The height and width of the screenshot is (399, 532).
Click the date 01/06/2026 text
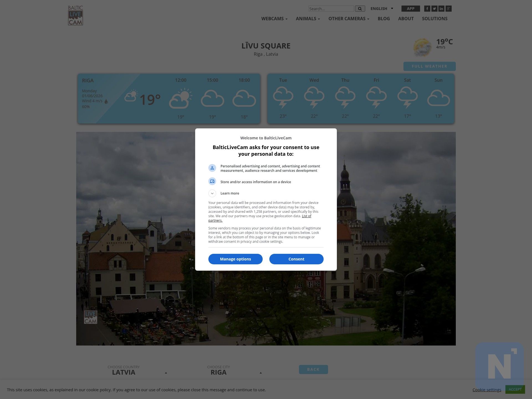[92, 96]
